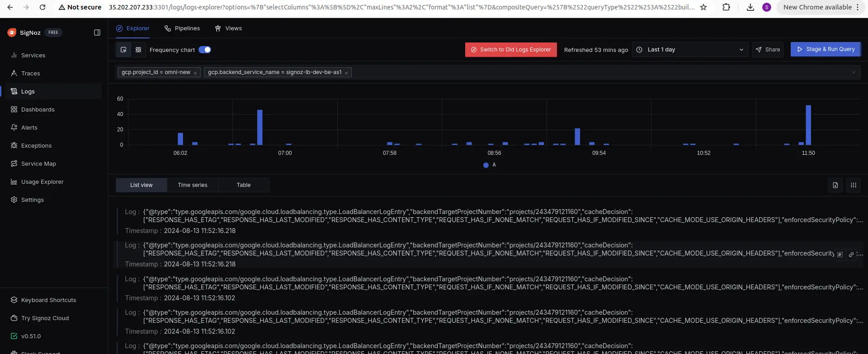Click Switch to Old Logs Explorer
The height and width of the screenshot is (354, 868).
(x=511, y=50)
